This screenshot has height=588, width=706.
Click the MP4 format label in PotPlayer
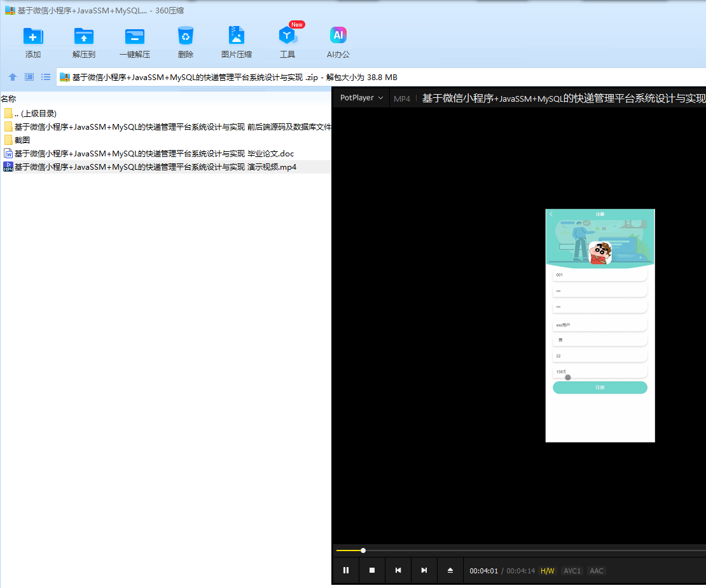tap(401, 99)
